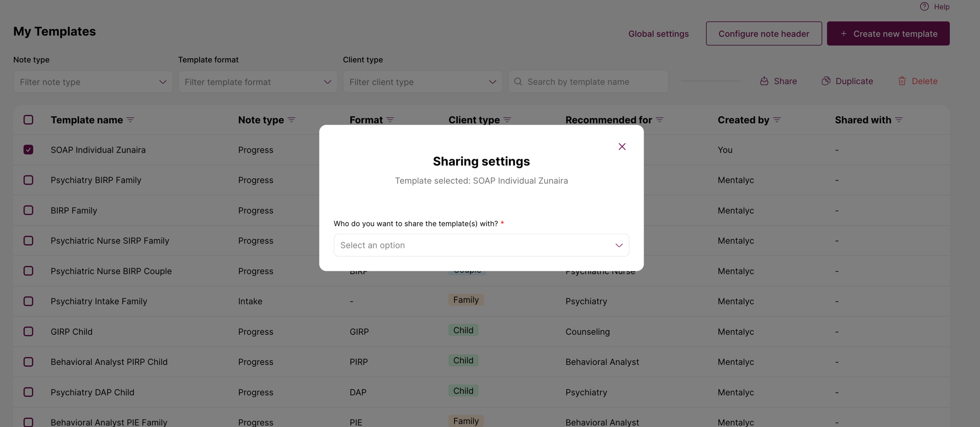Open the Select an option sharing dropdown
This screenshot has width=980, height=427.
(481, 245)
